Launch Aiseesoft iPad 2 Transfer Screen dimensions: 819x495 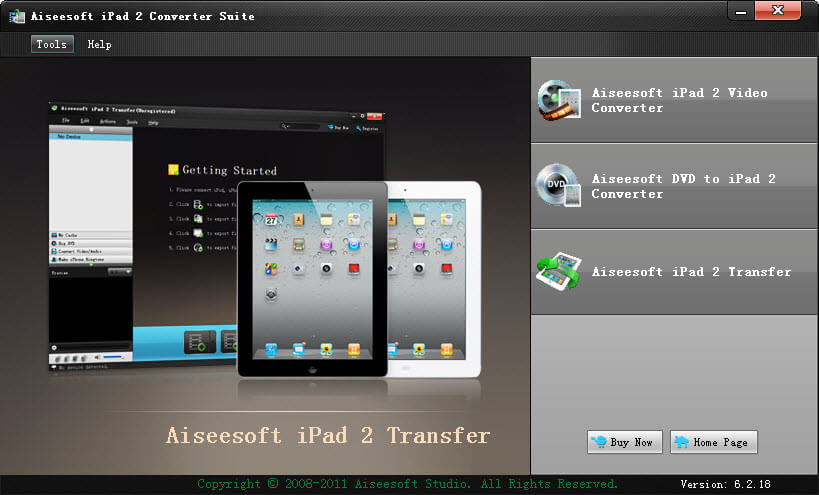[x=674, y=272]
